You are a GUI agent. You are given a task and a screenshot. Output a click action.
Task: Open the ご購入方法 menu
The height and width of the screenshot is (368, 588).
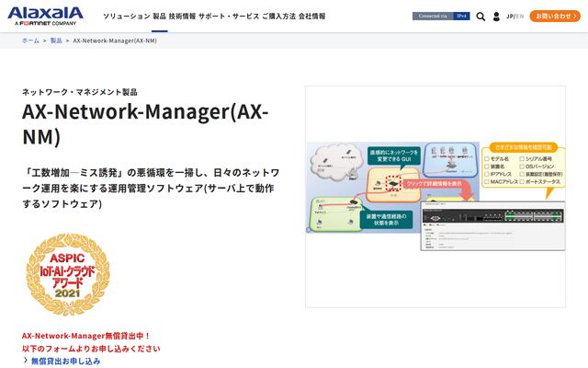pyautogui.click(x=278, y=17)
